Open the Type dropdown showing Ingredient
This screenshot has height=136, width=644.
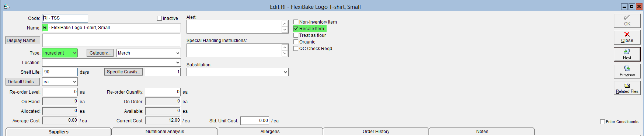60,53
